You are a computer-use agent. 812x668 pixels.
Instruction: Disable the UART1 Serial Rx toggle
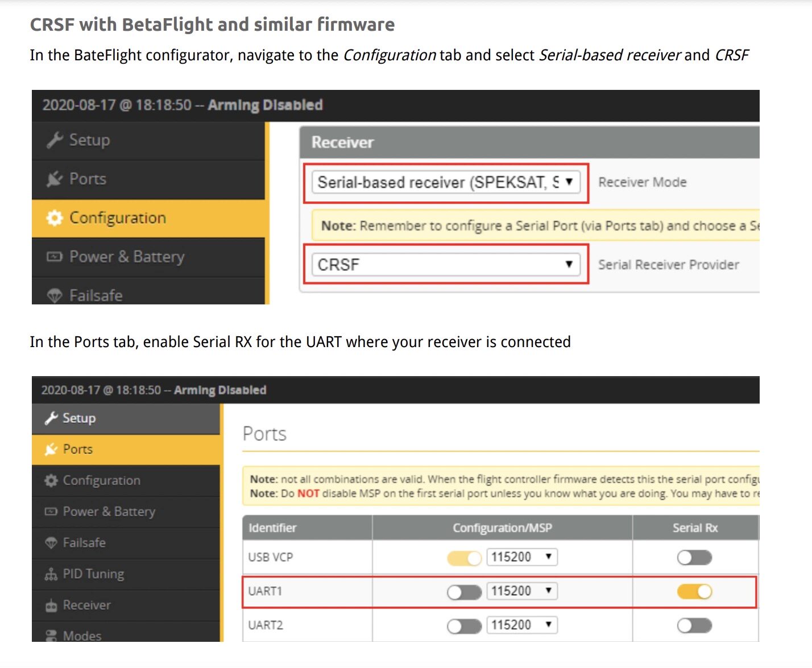[694, 592]
